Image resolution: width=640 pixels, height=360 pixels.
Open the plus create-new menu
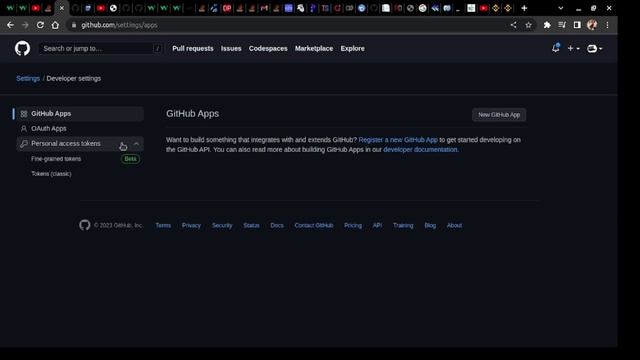tap(573, 49)
